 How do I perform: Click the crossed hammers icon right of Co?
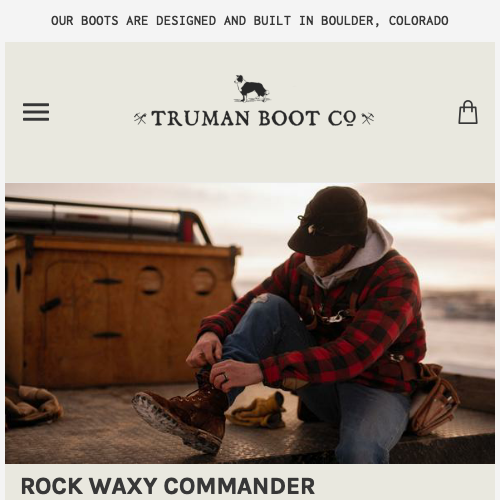click(368, 119)
